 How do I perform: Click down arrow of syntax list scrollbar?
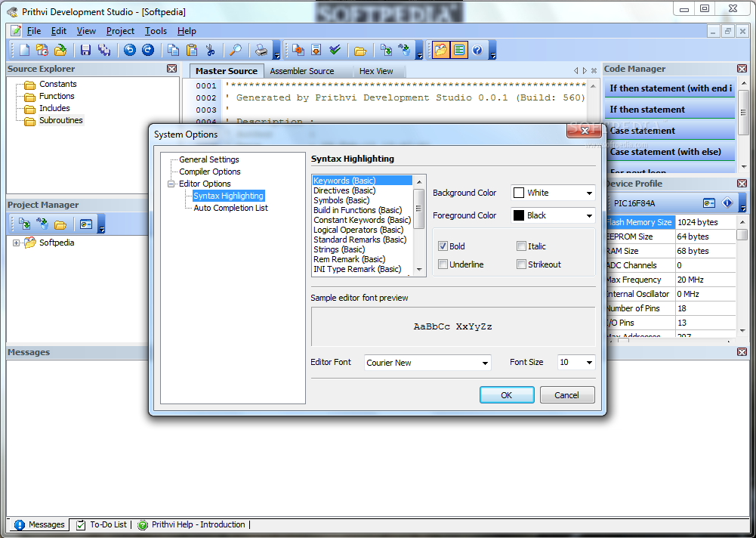(419, 270)
